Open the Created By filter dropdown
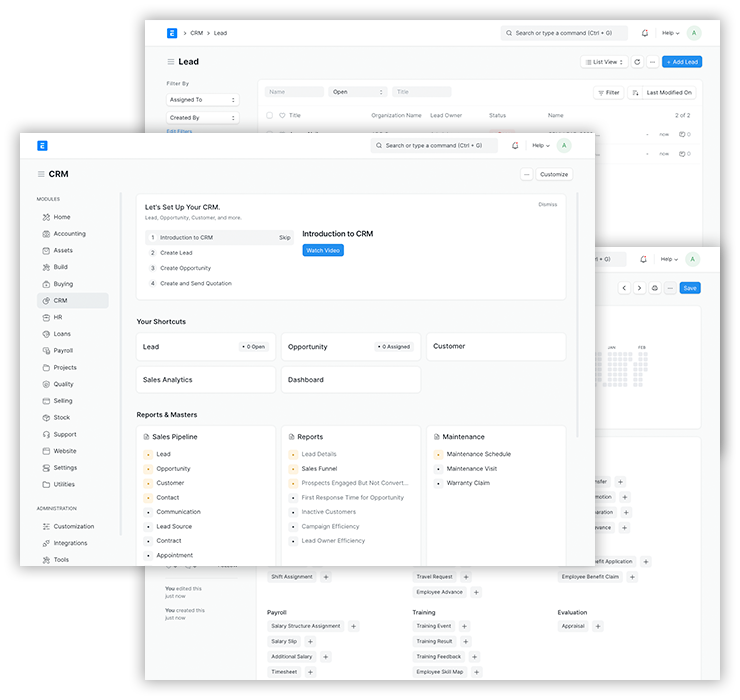The image size is (740, 700). tap(202, 118)
